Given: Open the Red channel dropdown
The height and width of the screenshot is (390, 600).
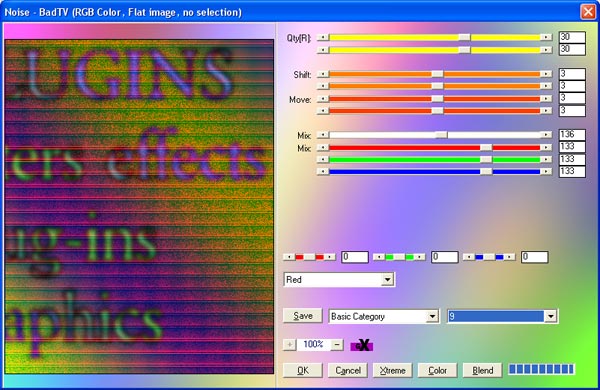Looking at the screenshot, I should click(387, 279).
